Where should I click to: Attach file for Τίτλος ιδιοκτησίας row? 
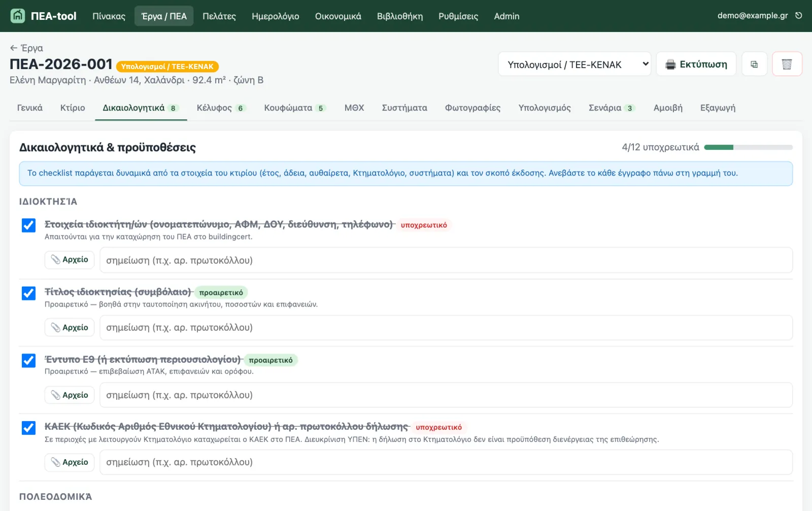coord(70,328)
